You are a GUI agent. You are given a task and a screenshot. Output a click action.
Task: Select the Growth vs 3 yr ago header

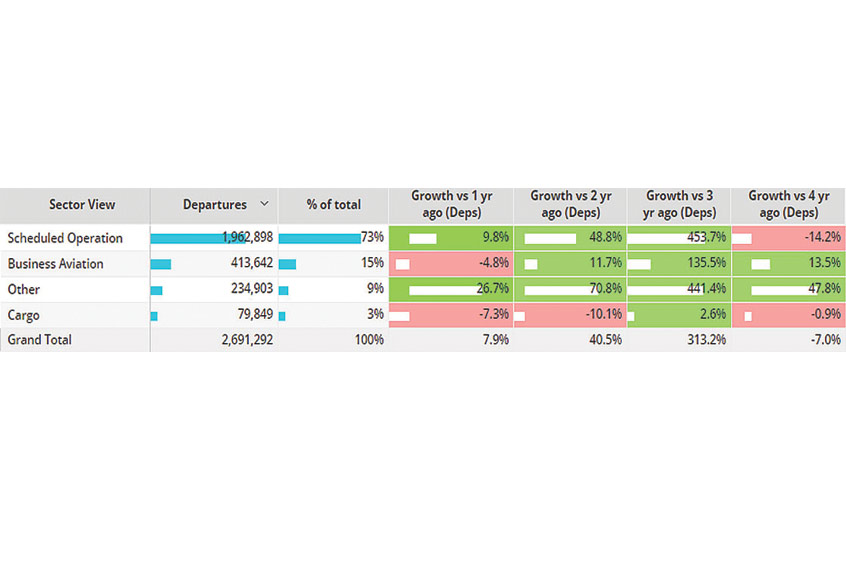point(680,204)
